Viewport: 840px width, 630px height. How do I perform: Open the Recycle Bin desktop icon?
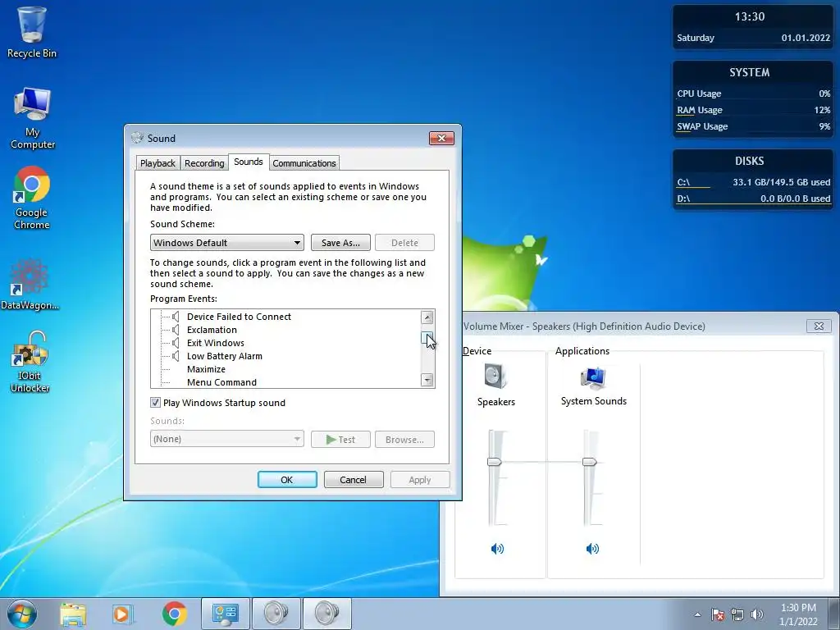[x=32, y=32]
